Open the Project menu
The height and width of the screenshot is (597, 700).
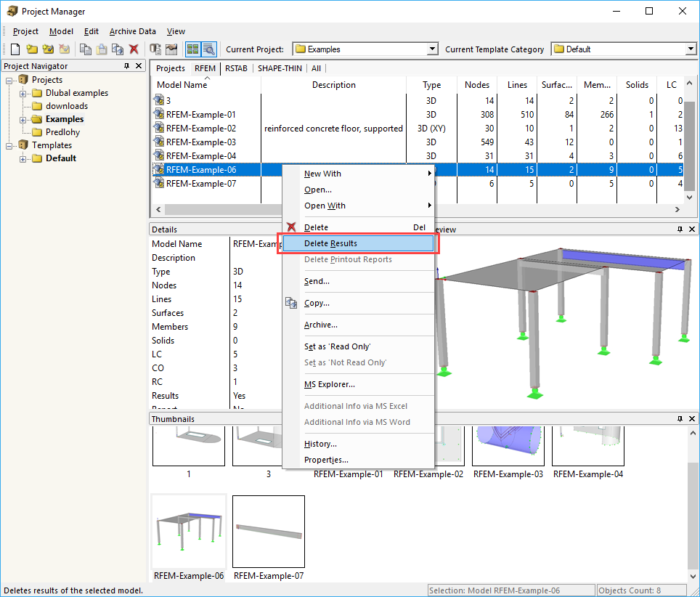[25, 31]
